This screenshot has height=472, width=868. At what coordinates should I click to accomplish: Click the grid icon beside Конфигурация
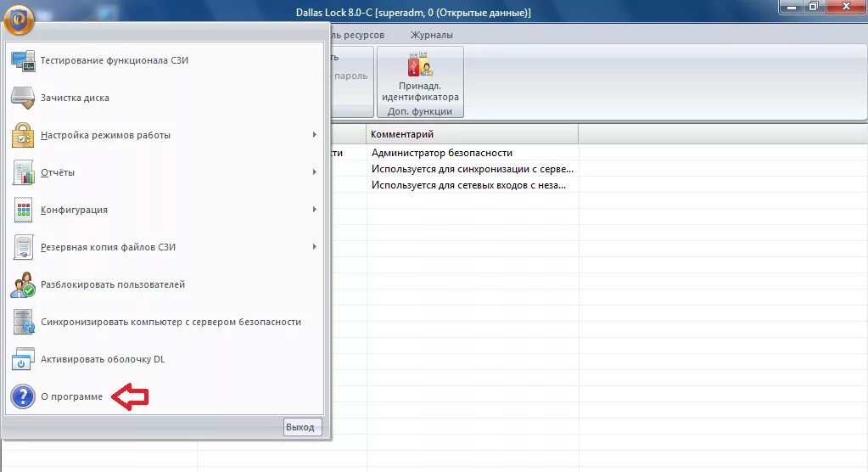[23, 210]
